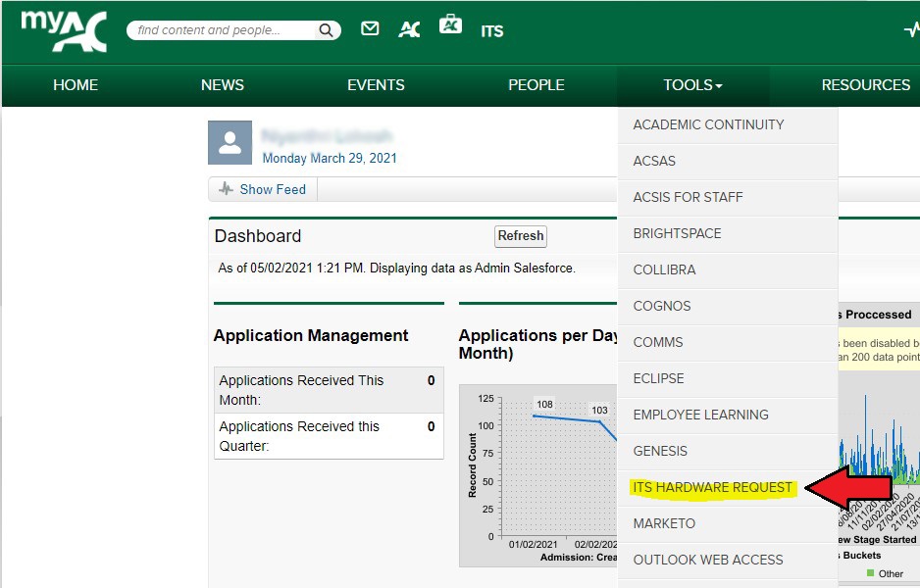This screenshot has height=588, width=920.
Task: Choose BRIGHTSPACE in the Tools menu
Action: point(677,233)
